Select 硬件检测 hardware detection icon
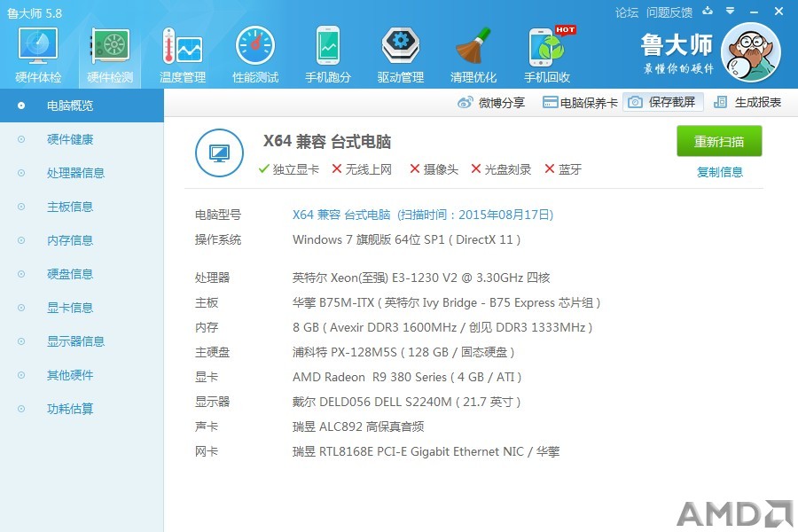 pos(110,46)
